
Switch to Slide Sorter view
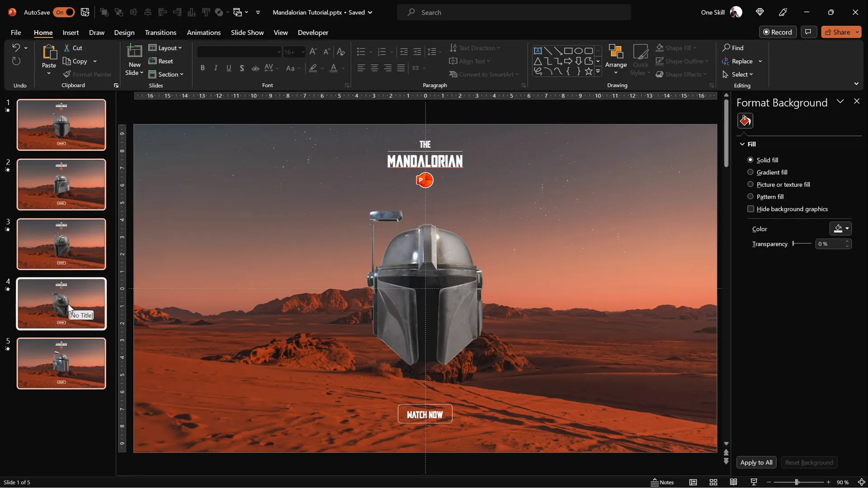click(x=713, y=482)
